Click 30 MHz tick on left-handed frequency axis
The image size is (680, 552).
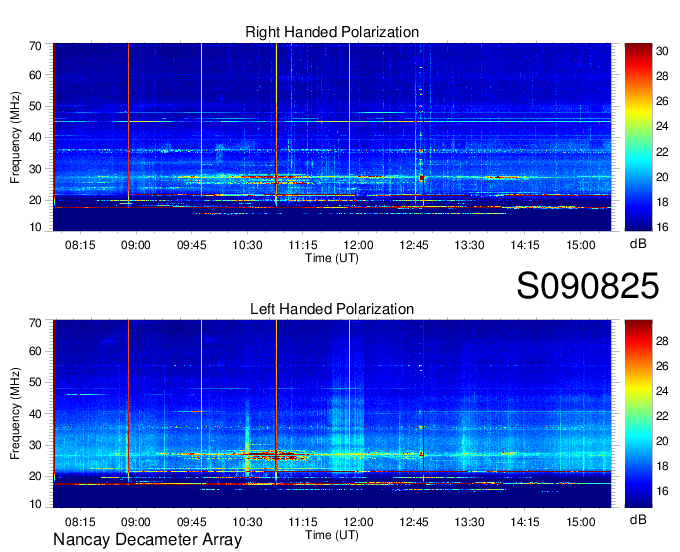coord(35,445)
